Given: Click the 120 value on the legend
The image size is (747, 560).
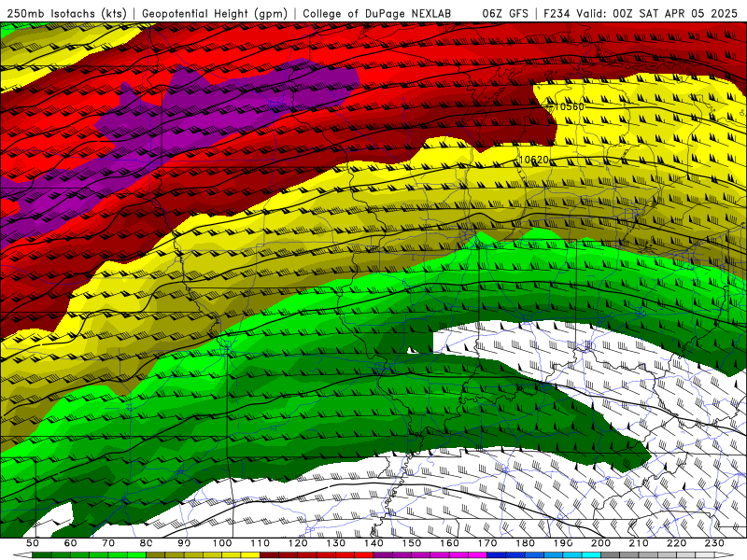Looking at the screenshot, I should tap(298, 543).
